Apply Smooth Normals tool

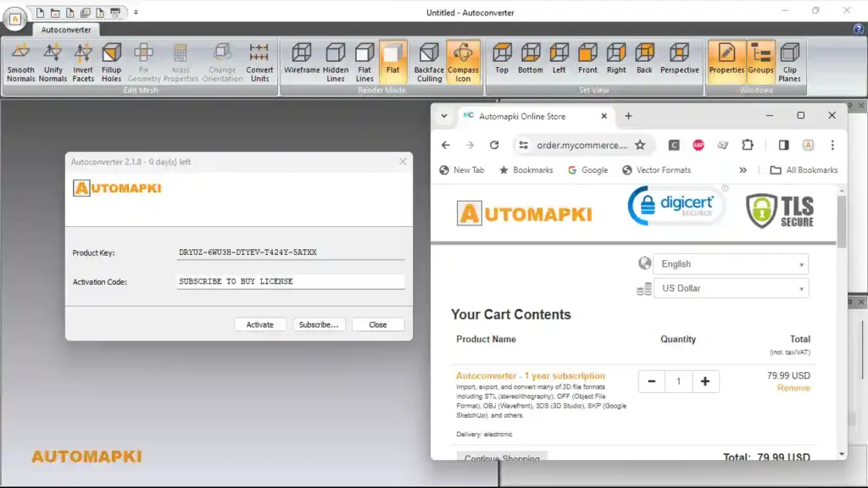(20, 63)
